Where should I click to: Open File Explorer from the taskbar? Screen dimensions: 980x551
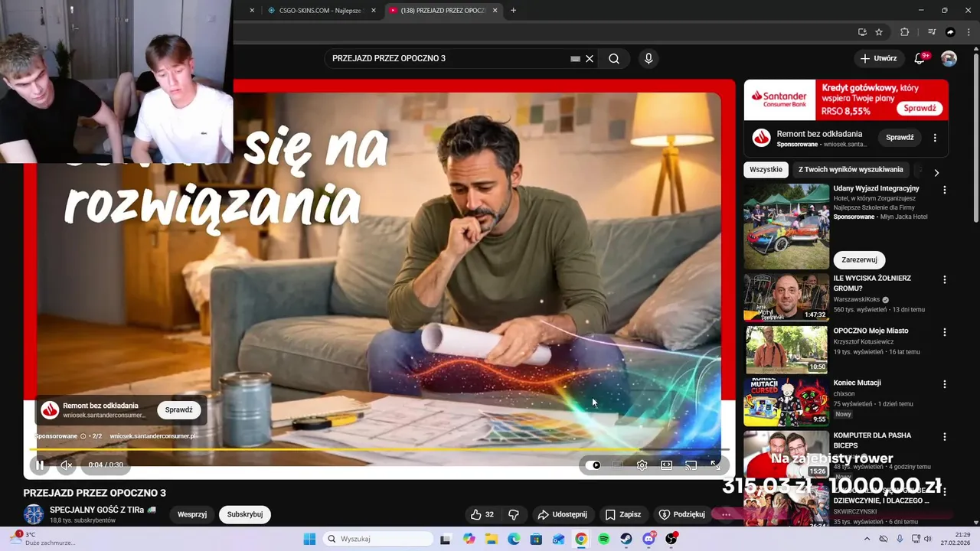pyautogui.click(x=491, y=539)
